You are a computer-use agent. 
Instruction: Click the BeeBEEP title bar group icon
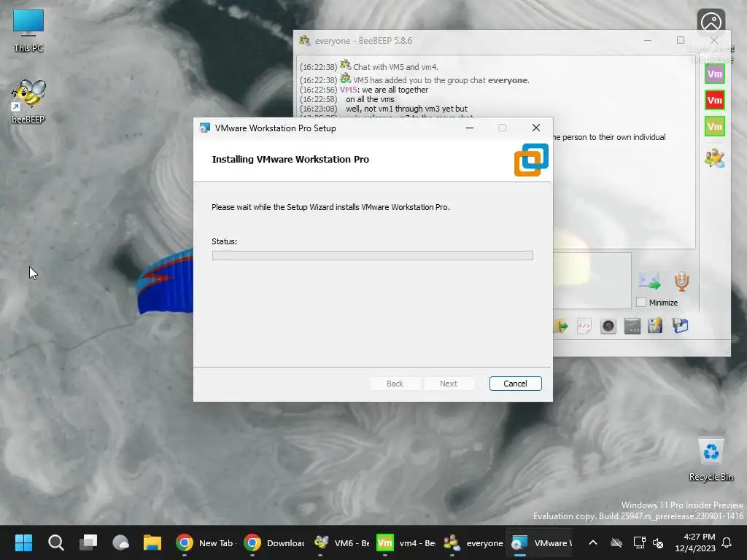coord(304,41)
